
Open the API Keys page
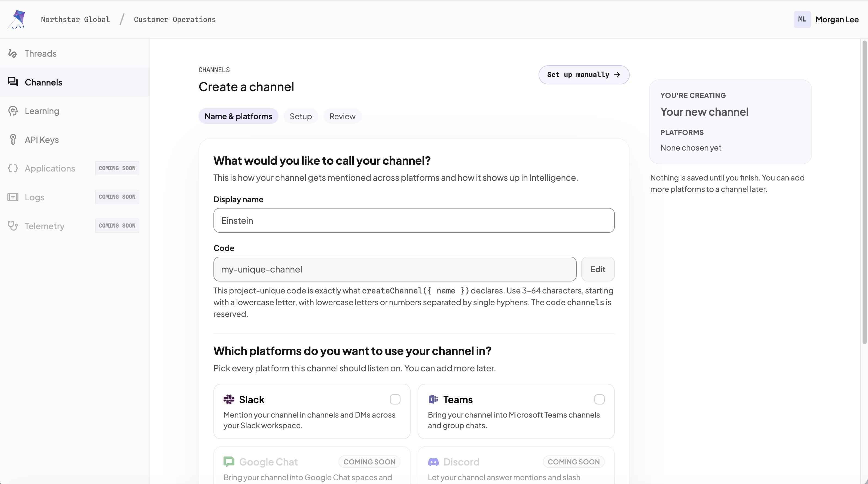tap(75, 139)
